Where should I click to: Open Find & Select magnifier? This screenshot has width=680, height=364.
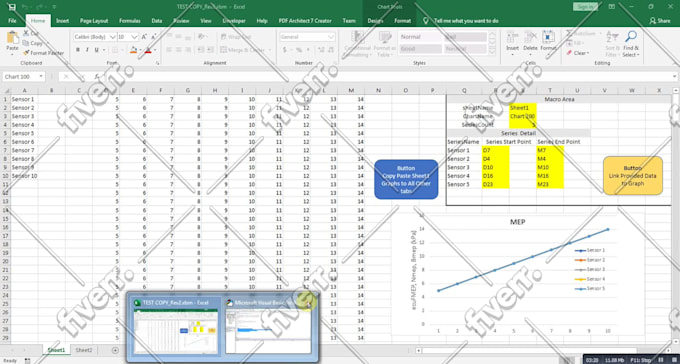pyautogui.click(x=631, y=44)
